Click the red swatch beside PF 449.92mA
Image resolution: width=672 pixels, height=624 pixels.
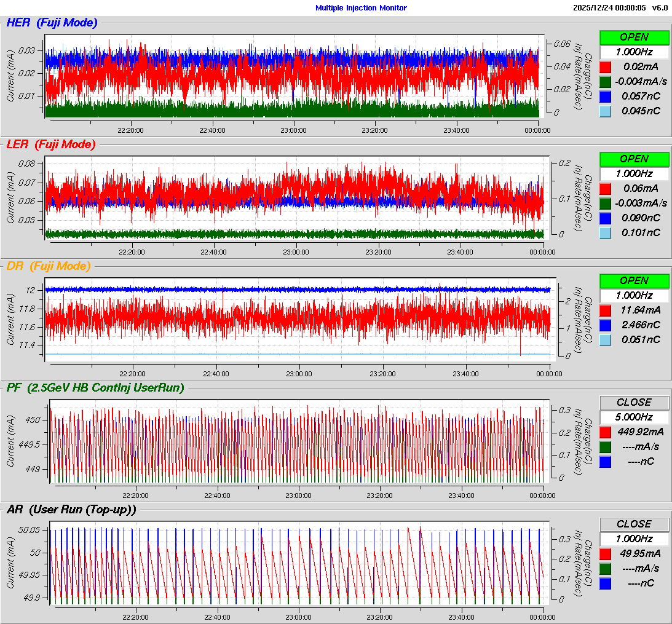click(x=606, y=432)
